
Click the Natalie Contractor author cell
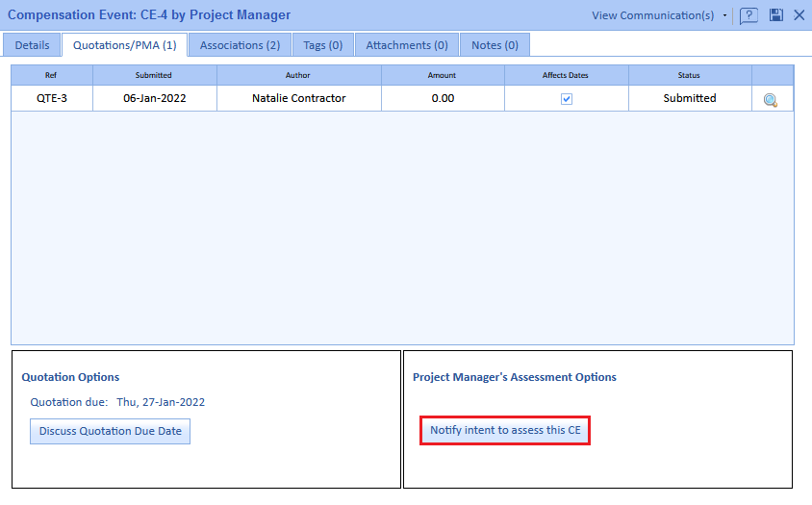coord(298,98)
